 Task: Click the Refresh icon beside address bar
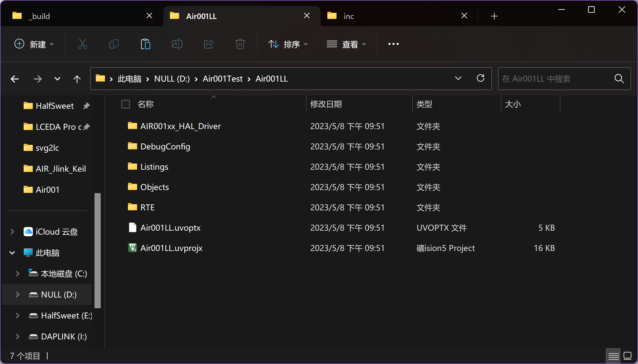click(480, 78)
